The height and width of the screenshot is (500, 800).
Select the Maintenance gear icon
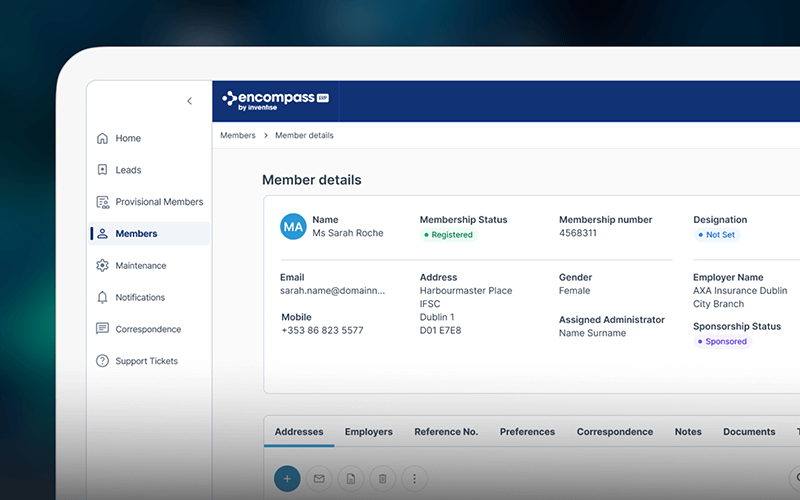(102, 266)
